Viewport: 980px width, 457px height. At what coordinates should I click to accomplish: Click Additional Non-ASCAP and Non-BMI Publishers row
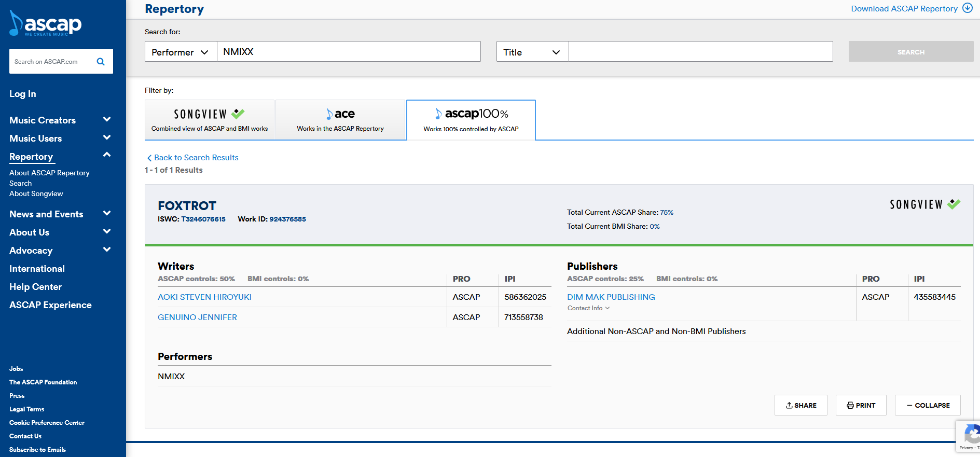point(764,331)
